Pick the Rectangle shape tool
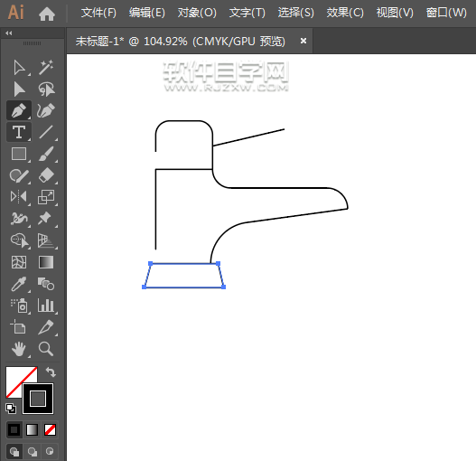 point(19,154)
